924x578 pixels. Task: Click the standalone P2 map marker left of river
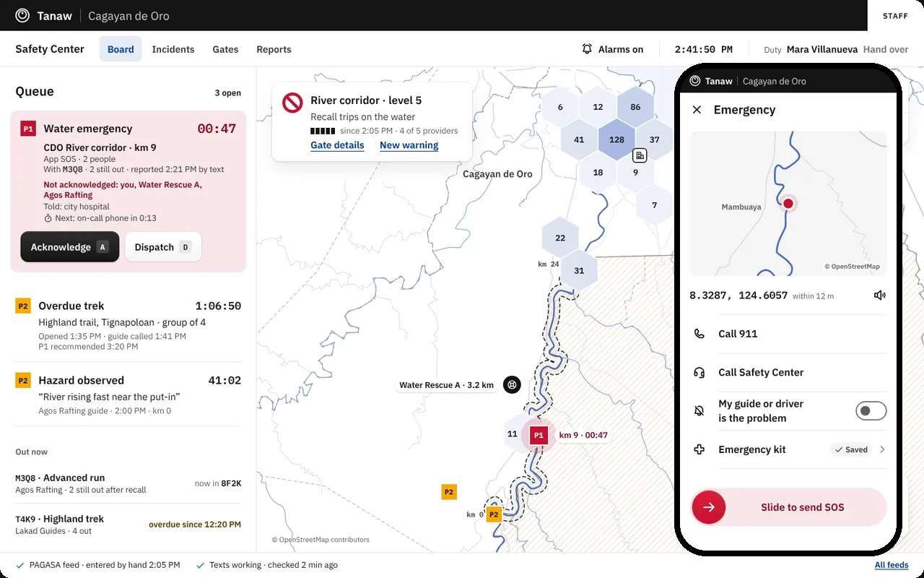(449, 492)
